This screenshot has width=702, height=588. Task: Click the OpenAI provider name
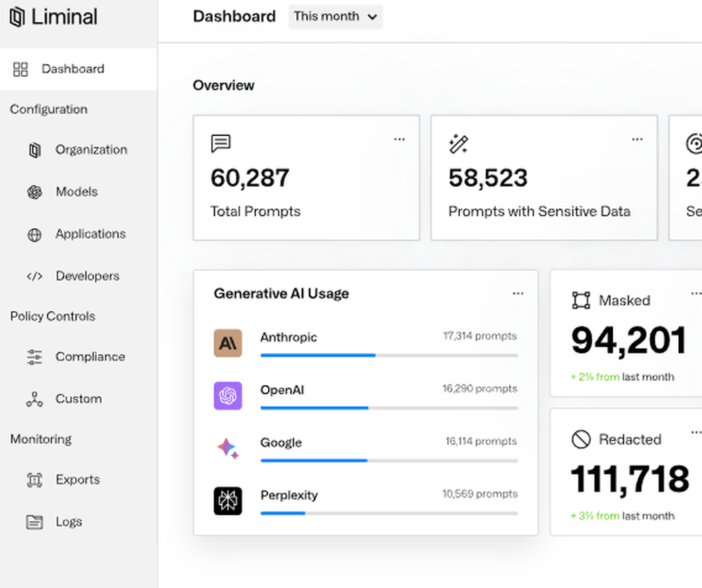[x=282, y=390]
